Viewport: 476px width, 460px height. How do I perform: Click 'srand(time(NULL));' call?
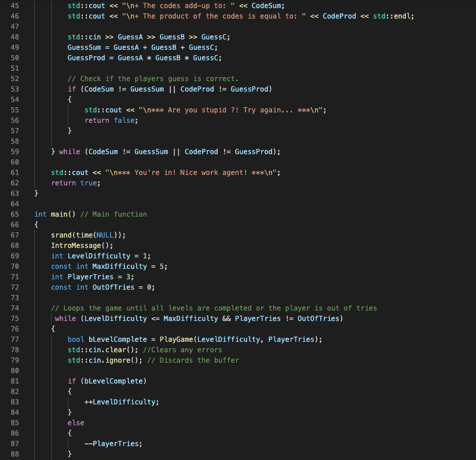(88, 235)
